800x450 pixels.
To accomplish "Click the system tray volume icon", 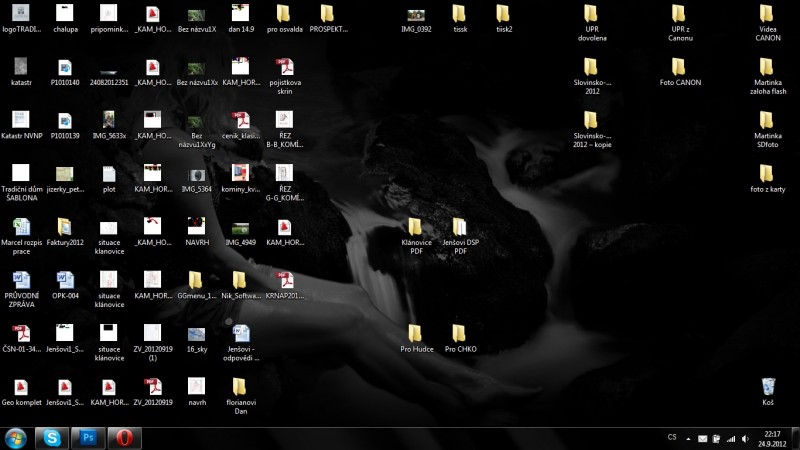I will coord(743,438).
